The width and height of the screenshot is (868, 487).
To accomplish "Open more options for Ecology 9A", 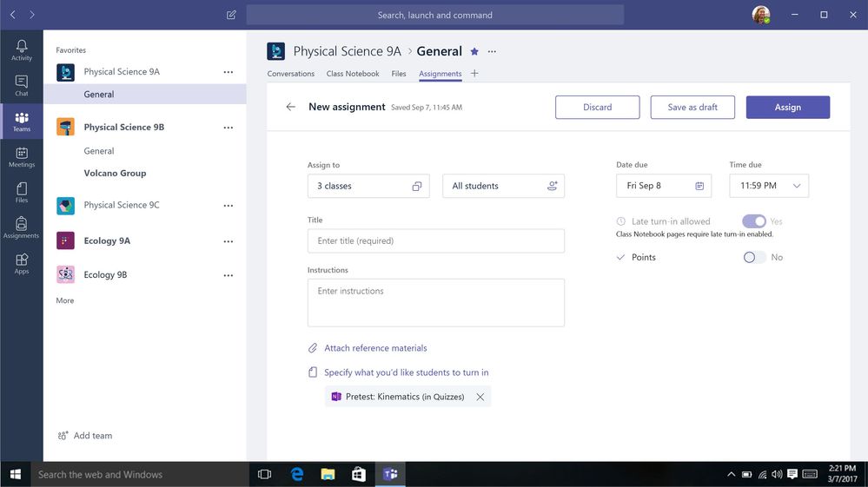I will click(228, 241).
